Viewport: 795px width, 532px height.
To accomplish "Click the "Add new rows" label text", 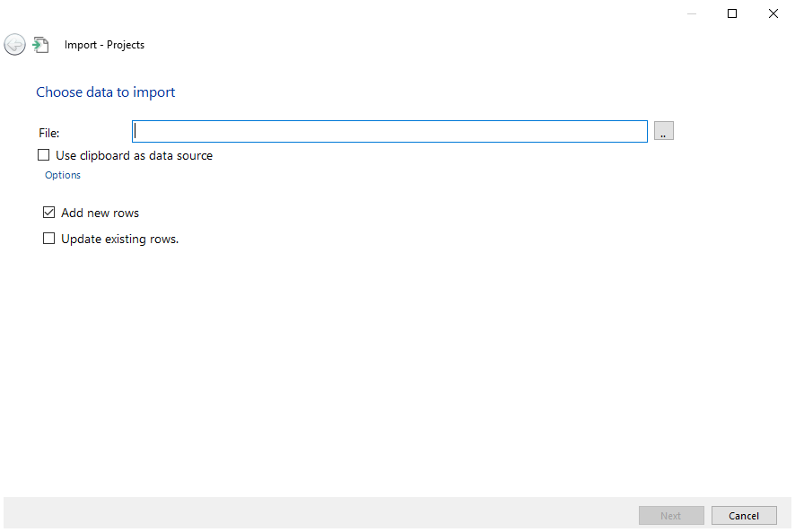I will [x=100, y=213].
